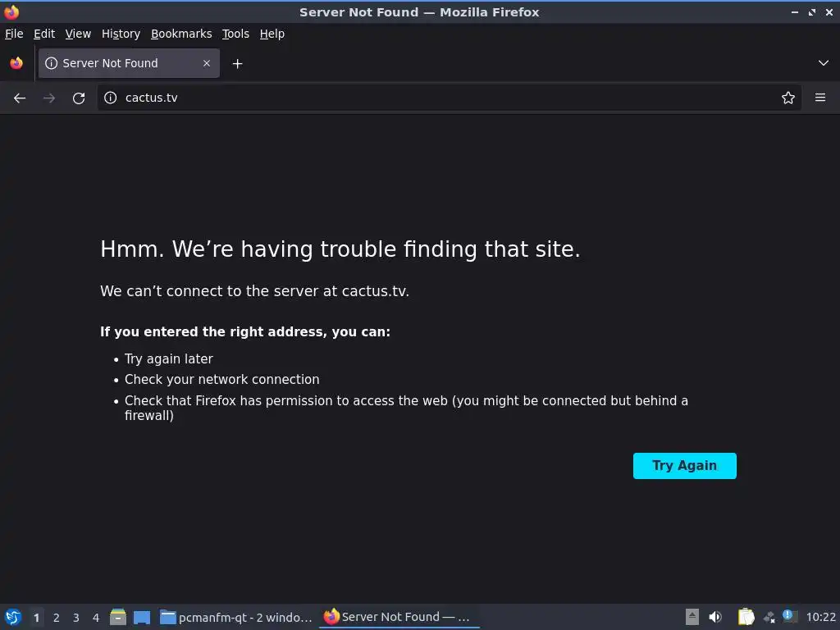Open a new tab with the plus button

237,64
